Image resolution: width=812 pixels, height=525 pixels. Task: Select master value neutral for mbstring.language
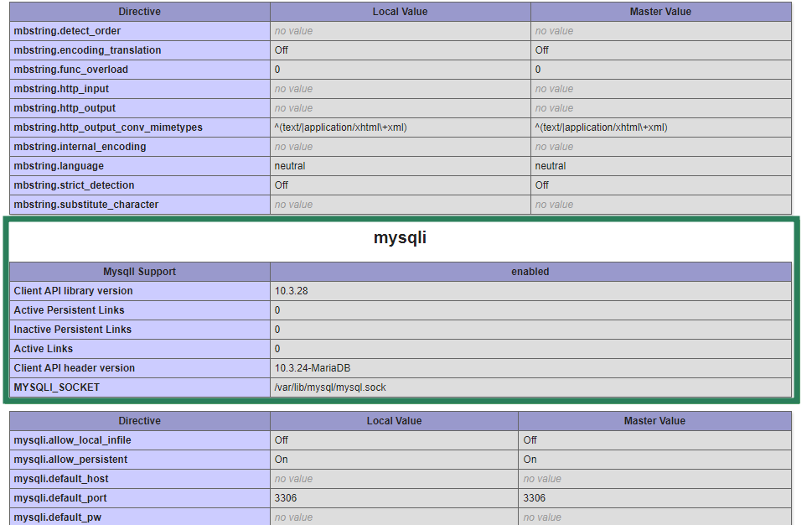[550, 166]
